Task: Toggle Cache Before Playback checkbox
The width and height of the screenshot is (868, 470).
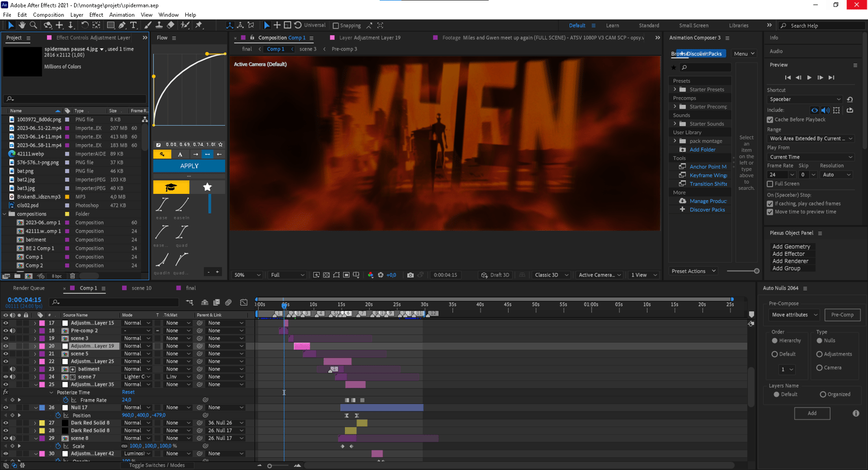Action: pos(770,119)
